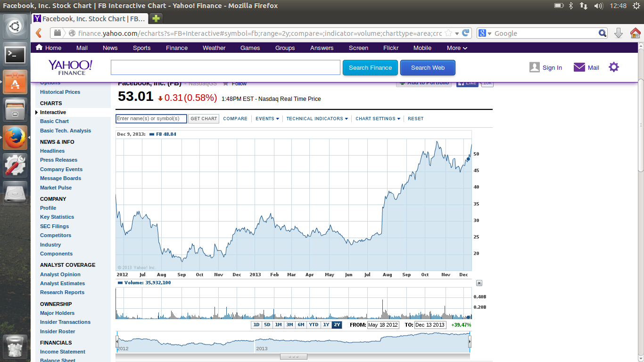Open the disk drive dock icon
This screenshot has height=362, width=644.
[x=15, y=193]
